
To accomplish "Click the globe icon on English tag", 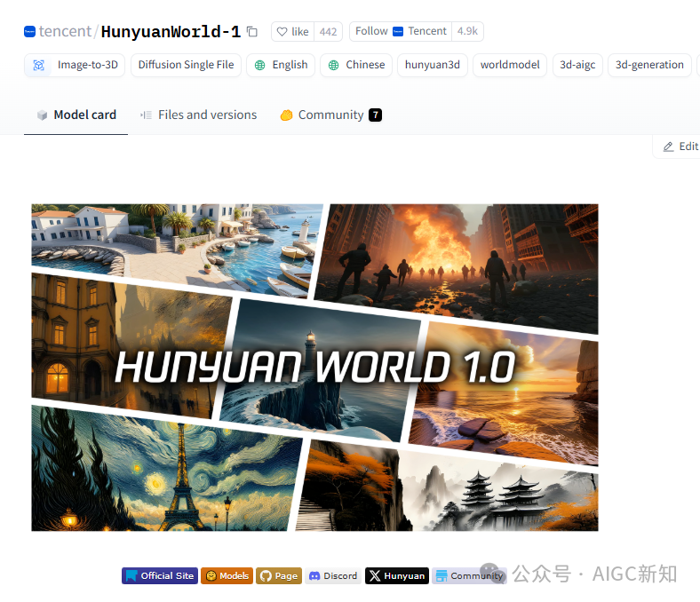I will pos(259,65).
